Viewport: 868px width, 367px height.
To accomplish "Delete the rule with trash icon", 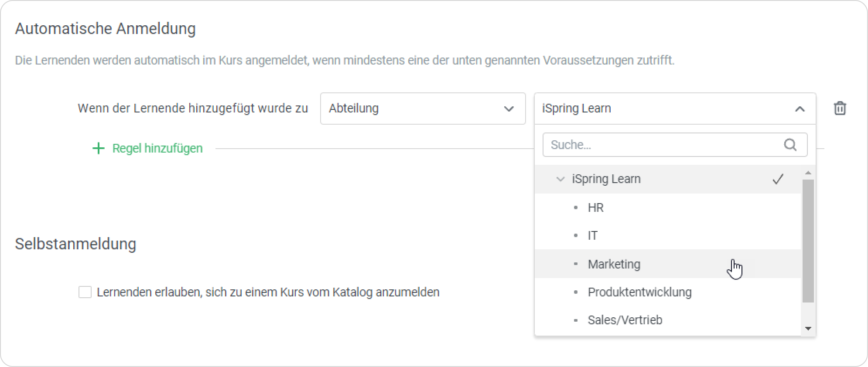I will [840, 108].
